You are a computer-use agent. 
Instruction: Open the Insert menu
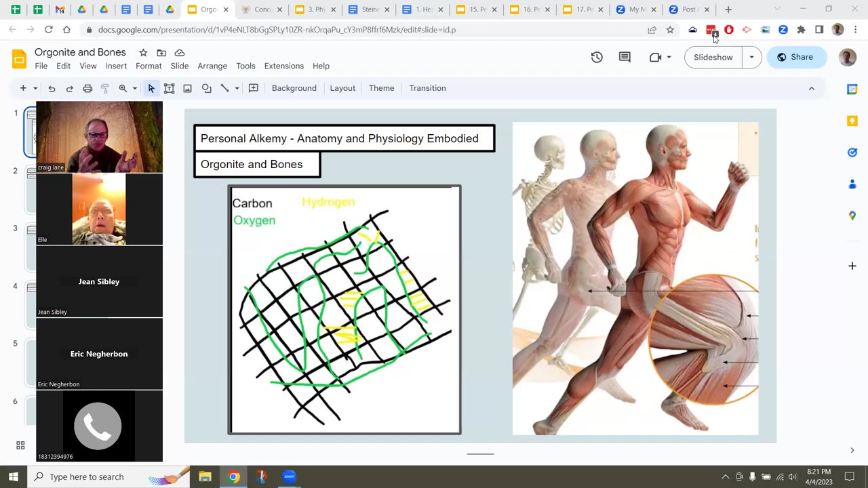pyautogui.click(x=116, y=66)
